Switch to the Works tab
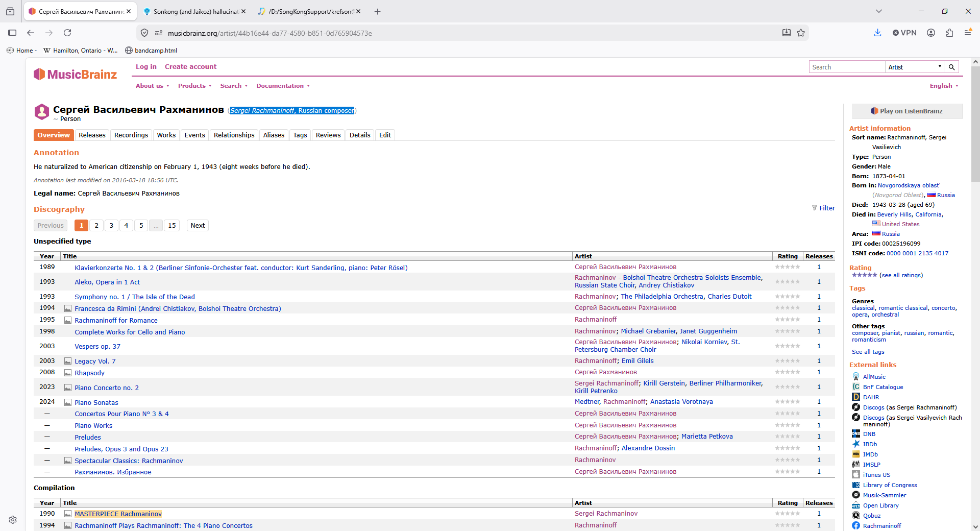Image resolution: width=980 pixels, height=531 pixels. tap(166, 135)
